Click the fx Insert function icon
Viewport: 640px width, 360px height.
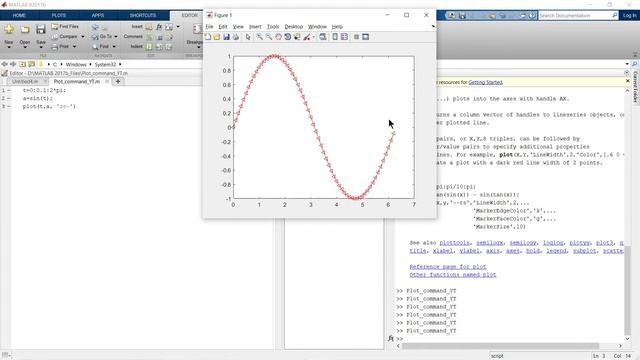click(159, 27)
